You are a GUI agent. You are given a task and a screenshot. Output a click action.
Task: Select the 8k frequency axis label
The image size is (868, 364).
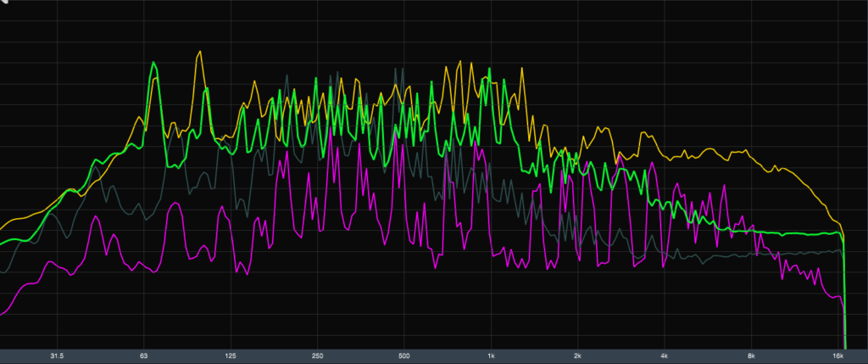coord(751,356)
